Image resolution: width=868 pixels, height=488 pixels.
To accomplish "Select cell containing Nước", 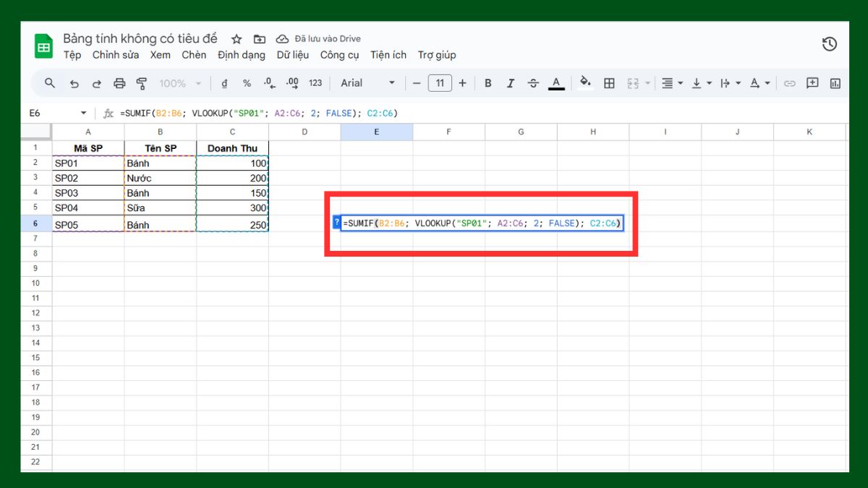I will 160,178.
